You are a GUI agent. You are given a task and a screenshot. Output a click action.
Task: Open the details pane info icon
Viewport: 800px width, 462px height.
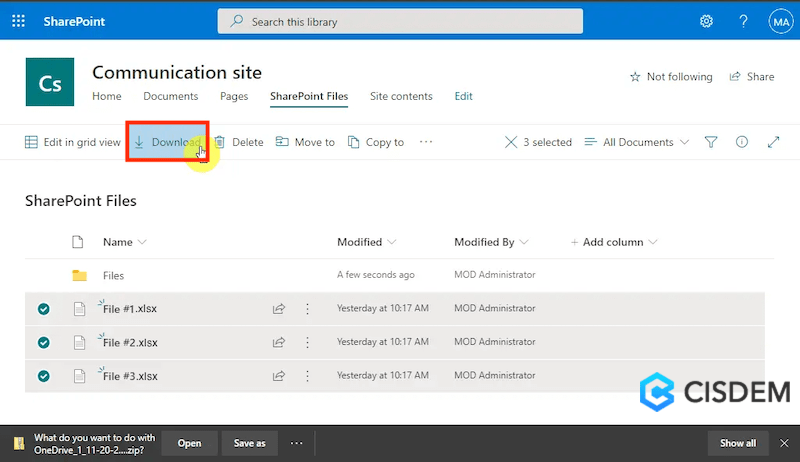tap(742, 142)
